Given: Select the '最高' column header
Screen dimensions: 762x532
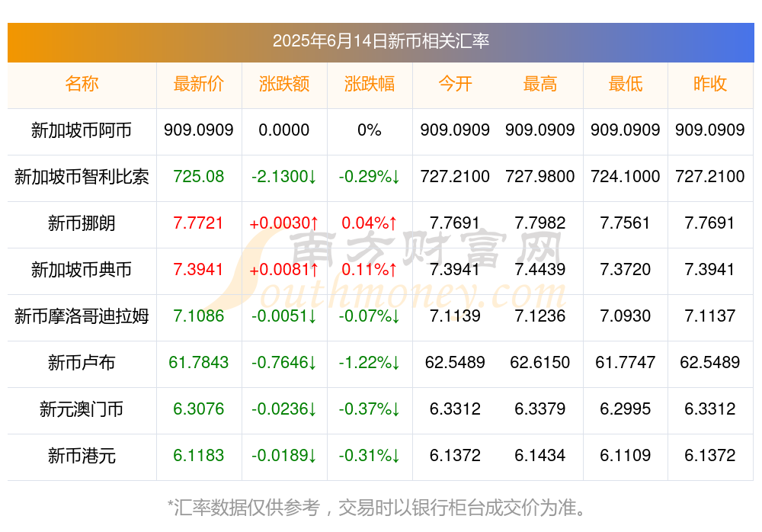Looking at the screenshot, I should click(540, 84).
